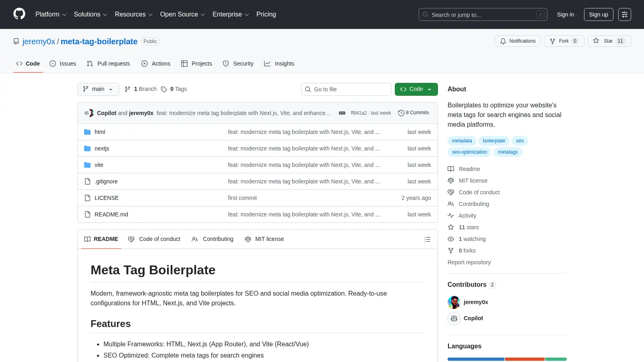Expand the Enterprise menu
Image resolution: width=644 pixels, height=362 pixels.
(x=231, y=14)
